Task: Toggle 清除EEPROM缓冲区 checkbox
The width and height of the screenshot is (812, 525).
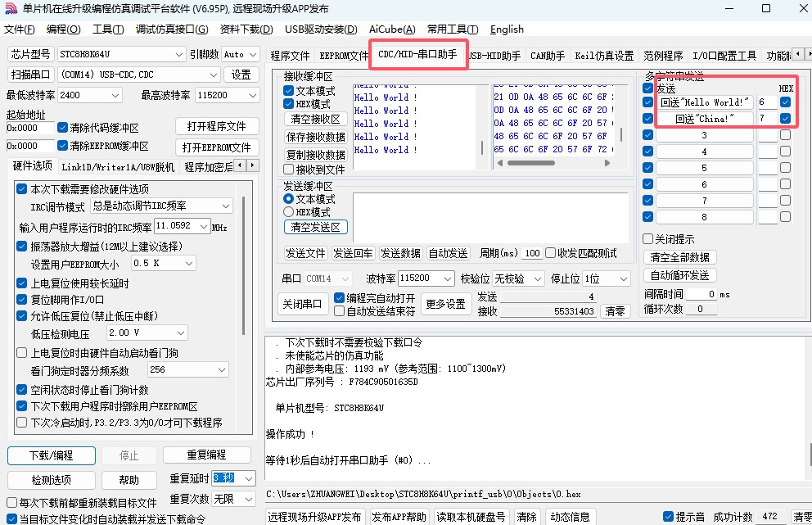Action: [x=63, y=146]
